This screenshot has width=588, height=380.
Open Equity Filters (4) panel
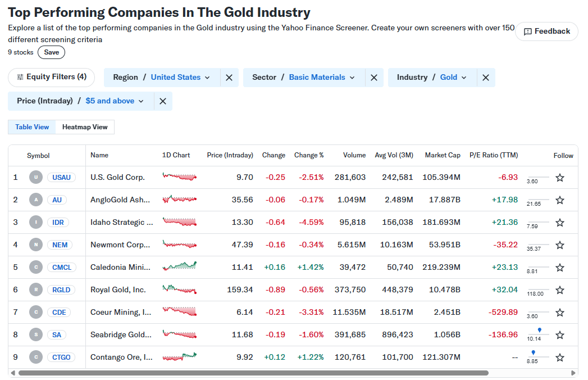[x=51, y=78]
